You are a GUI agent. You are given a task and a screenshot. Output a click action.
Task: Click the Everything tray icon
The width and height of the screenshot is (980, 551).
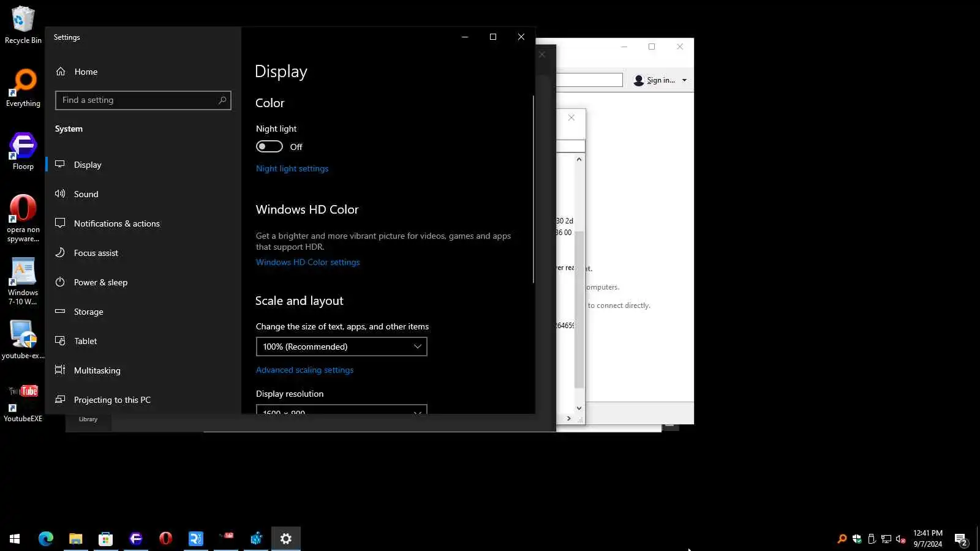pyautogui.click(x=842, y=539)
